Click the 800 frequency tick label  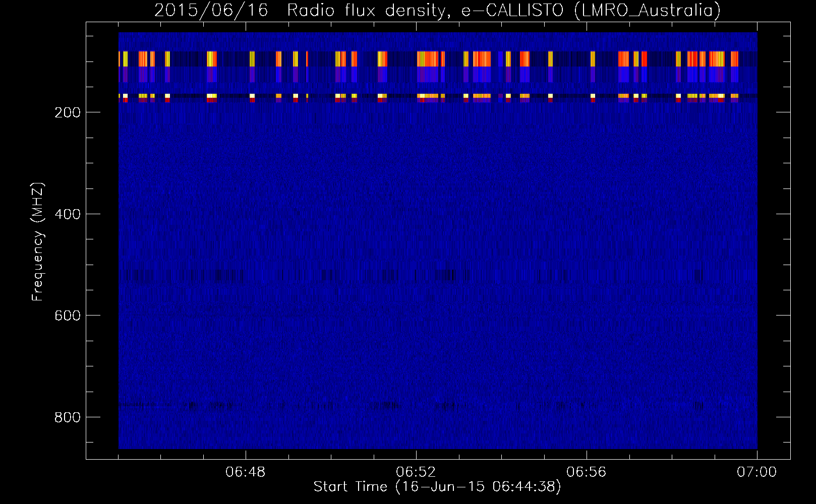click(68, 417)
